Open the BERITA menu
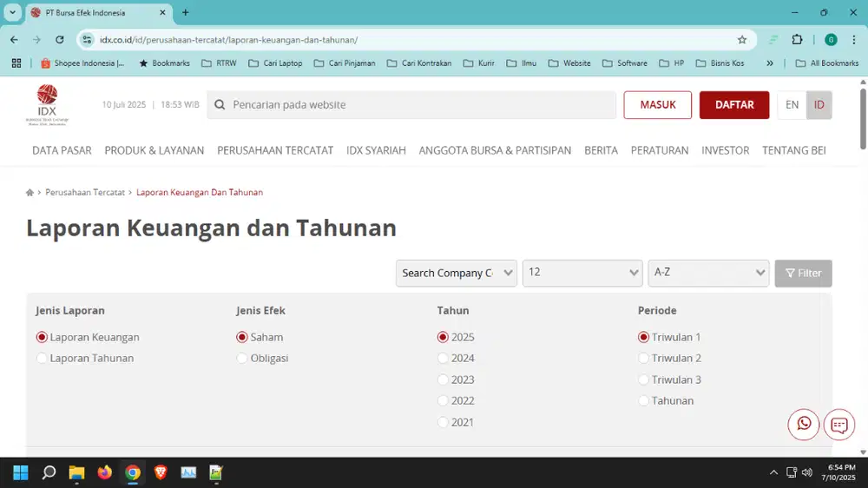Image resolution: width=868 pixels, height=488 pixels. tap(602, 151)
